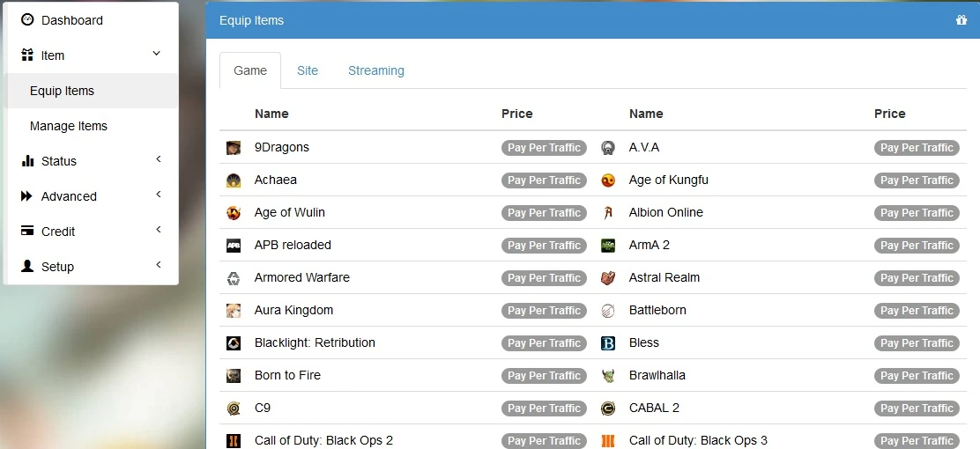
Task: Click the Albion Online game icon
Action: pyautogui.click(x=608, y=213)
